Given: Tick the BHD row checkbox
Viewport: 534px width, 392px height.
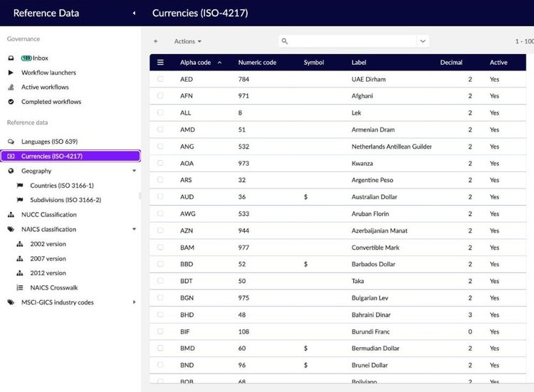Looking at the screenshot, I should (160, 314).
